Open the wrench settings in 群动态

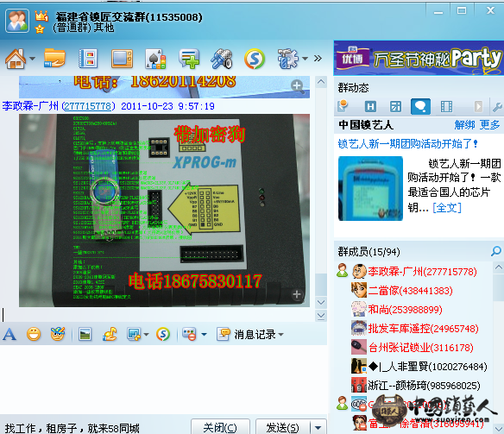click(497, 107)
